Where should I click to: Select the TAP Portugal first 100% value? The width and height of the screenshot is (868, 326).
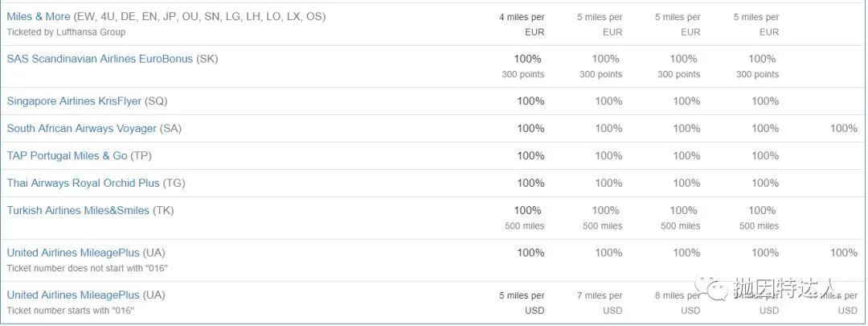pyautogui.click(x=530, y=156)
